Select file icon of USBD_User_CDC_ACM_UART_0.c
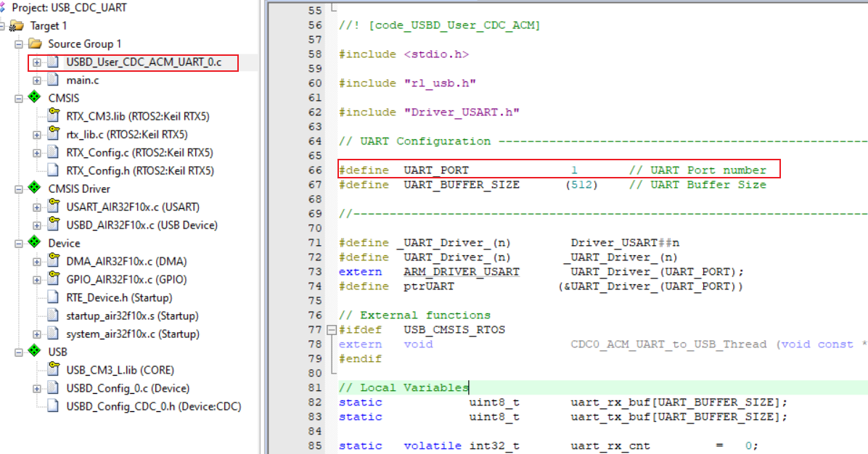Image resolution: width=868 pixels, height=454 pixels. click(53, 62)
